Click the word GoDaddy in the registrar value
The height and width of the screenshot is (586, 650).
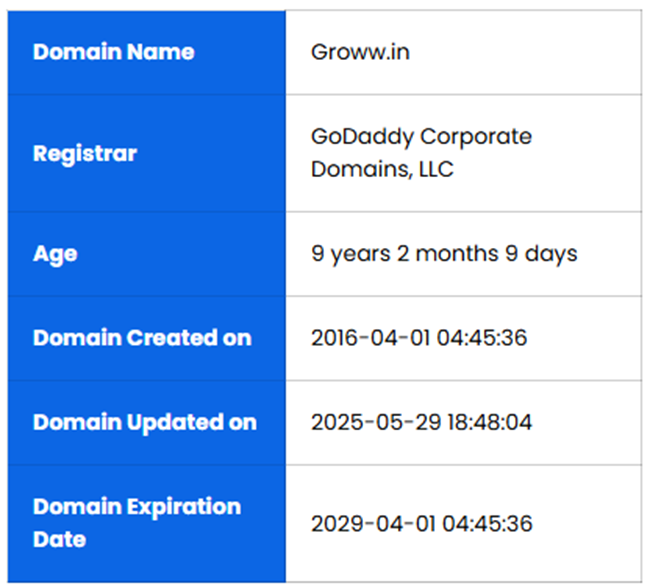361,136
